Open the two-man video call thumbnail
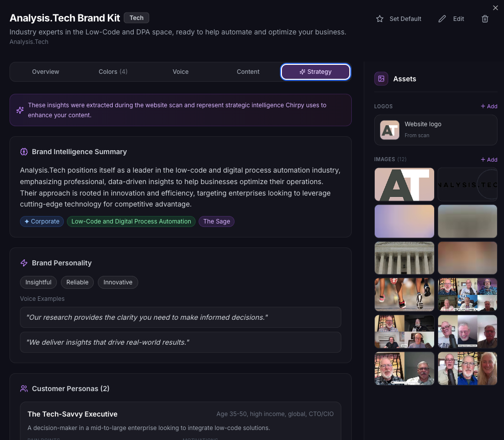 click(404, 369)
